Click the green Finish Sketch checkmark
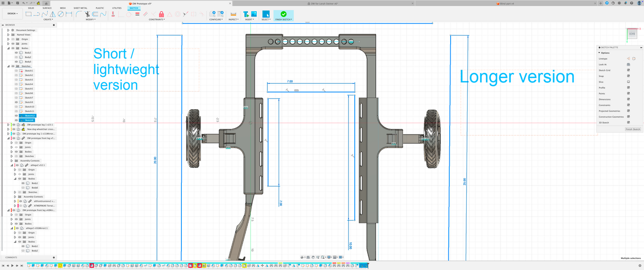644x270 pixels. (x=283, y=14)
